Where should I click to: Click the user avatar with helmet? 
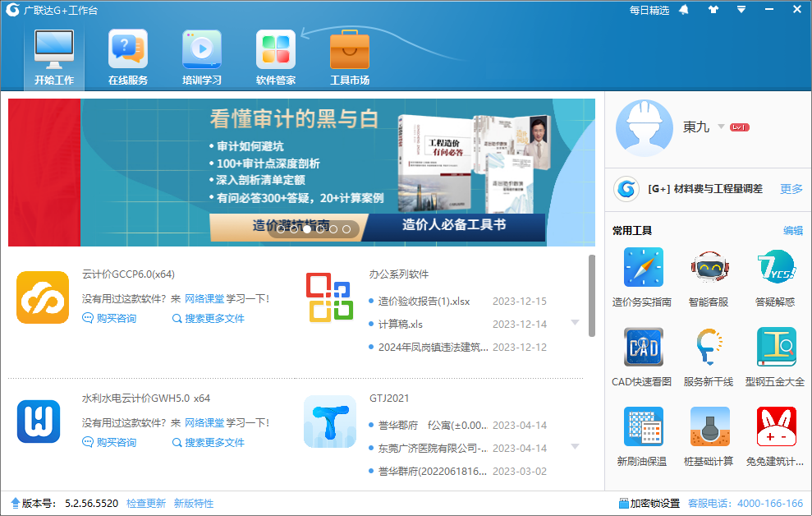[645, 128]
